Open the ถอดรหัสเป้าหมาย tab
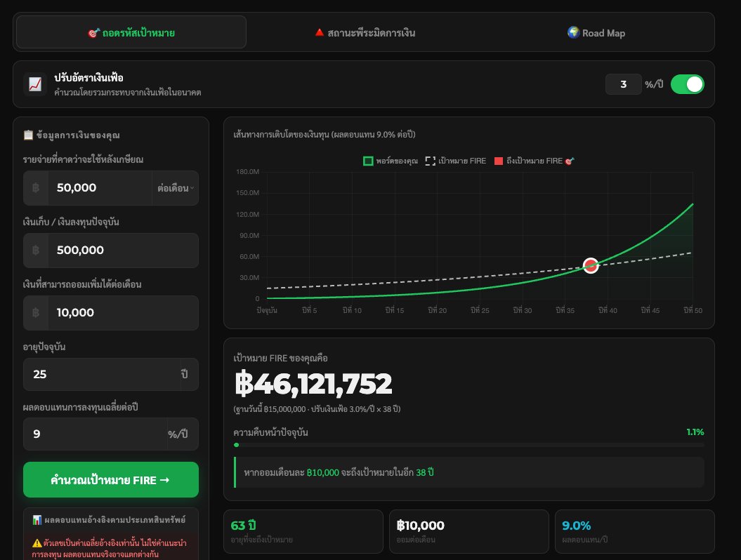 [131, 32]
